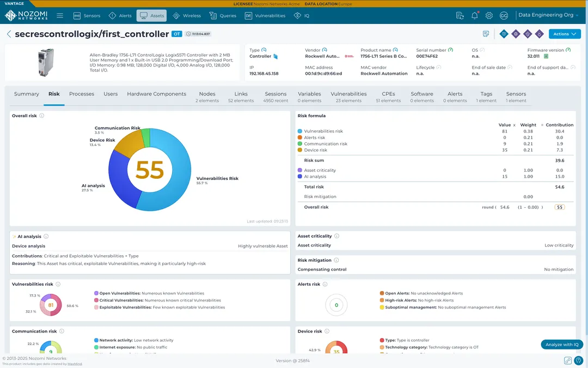588x368 pixels.
Task: Click the Asset criticality info icon
Action: [337, 236]
